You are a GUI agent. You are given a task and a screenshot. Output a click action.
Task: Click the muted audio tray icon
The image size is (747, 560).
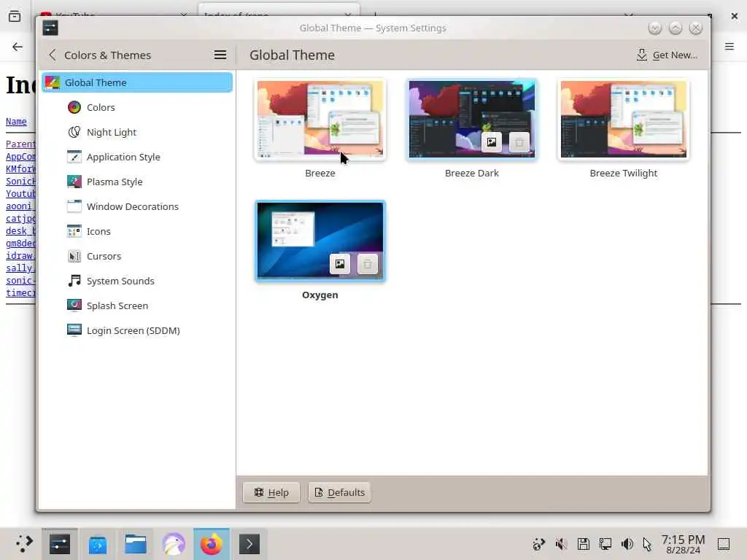click(561, 544)
